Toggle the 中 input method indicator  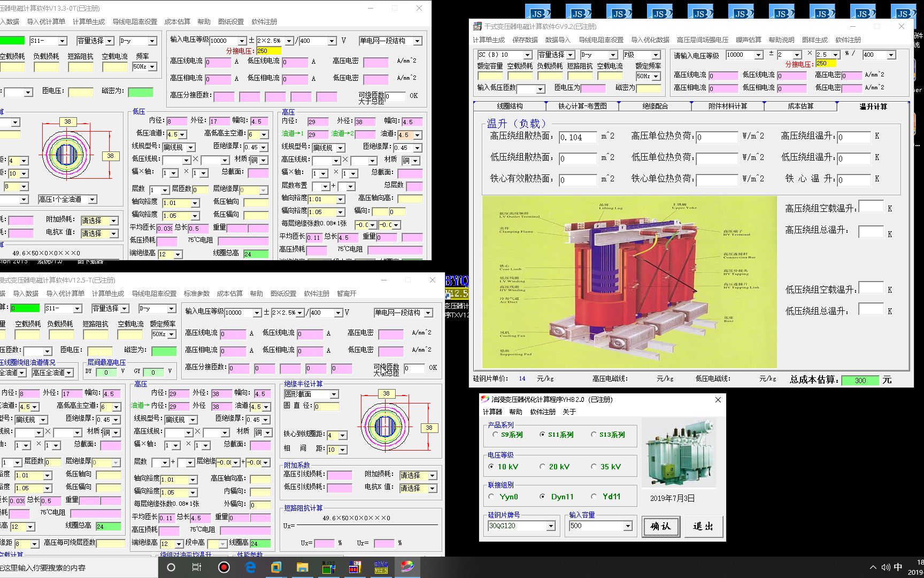tap(898, 567)
